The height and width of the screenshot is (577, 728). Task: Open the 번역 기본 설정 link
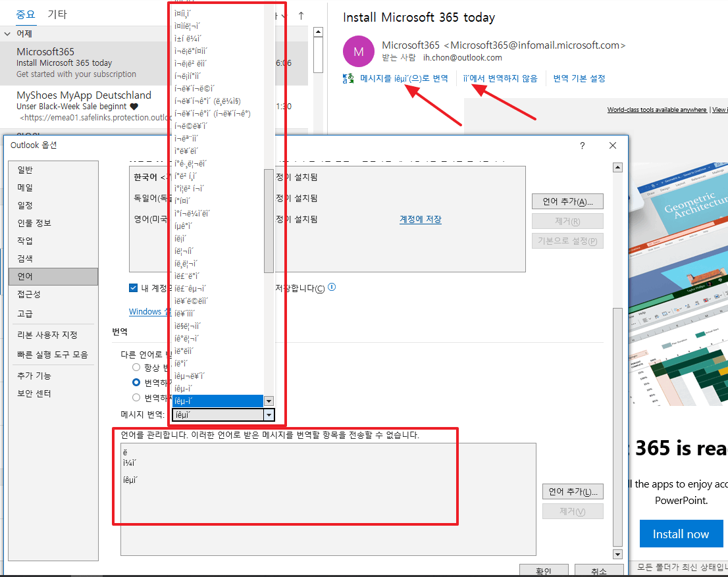(579, 78)
